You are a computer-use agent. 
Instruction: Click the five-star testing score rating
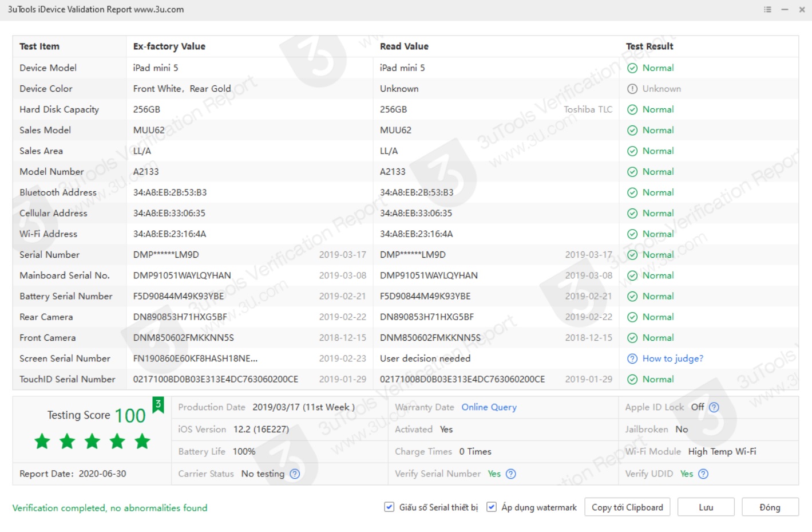tap(92, 442)
